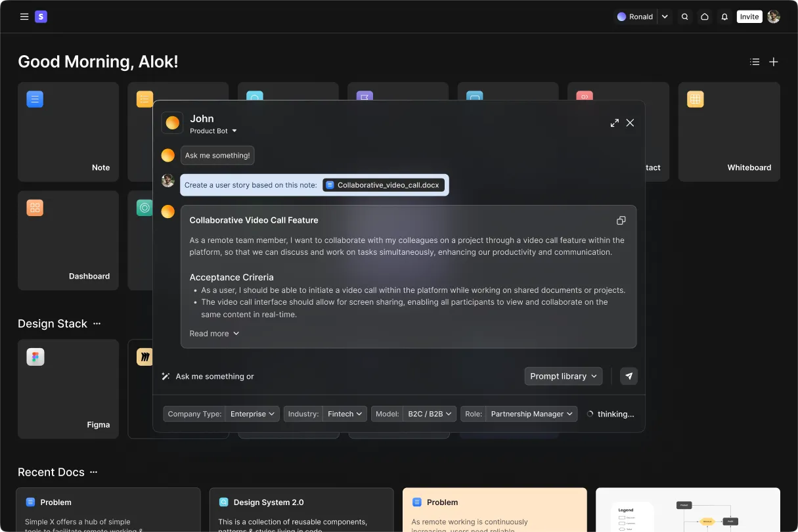Screen dimensions: 798x532
Task: Change the Role Partnership Manager dropdown
Action: (x=531, y=414)
